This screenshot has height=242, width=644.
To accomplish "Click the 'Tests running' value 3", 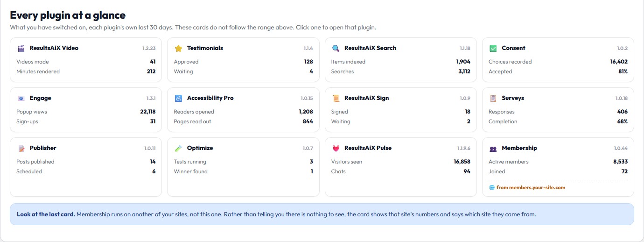I will tap(312, 162).
